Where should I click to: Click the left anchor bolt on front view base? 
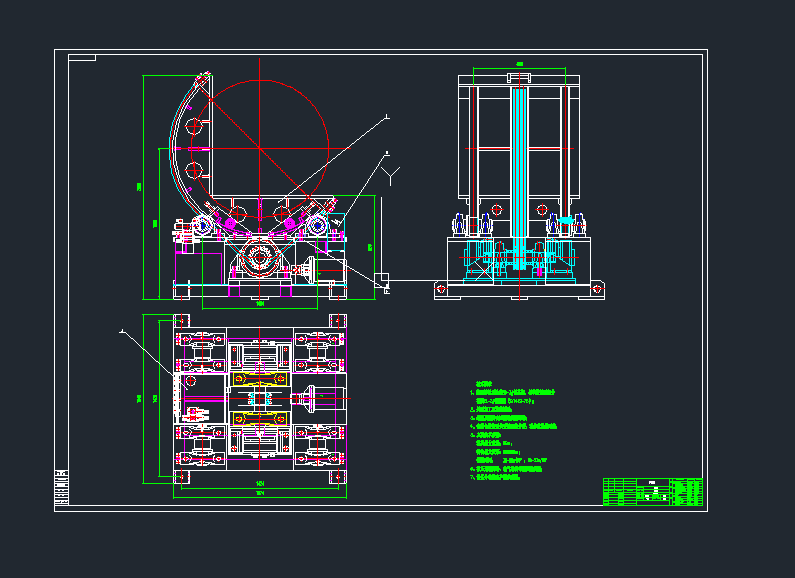pyautogui.click(x=441, y=290)
